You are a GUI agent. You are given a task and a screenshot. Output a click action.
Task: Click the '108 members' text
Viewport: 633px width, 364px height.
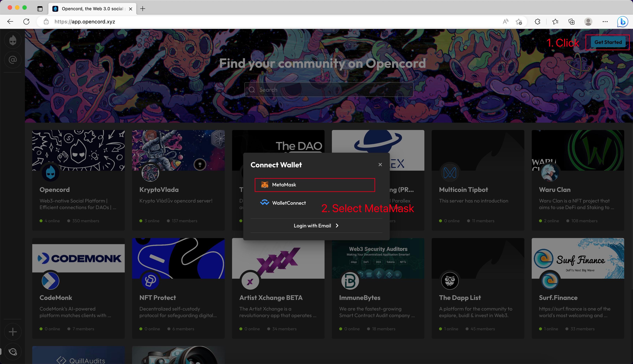click(x=584, y=221)
